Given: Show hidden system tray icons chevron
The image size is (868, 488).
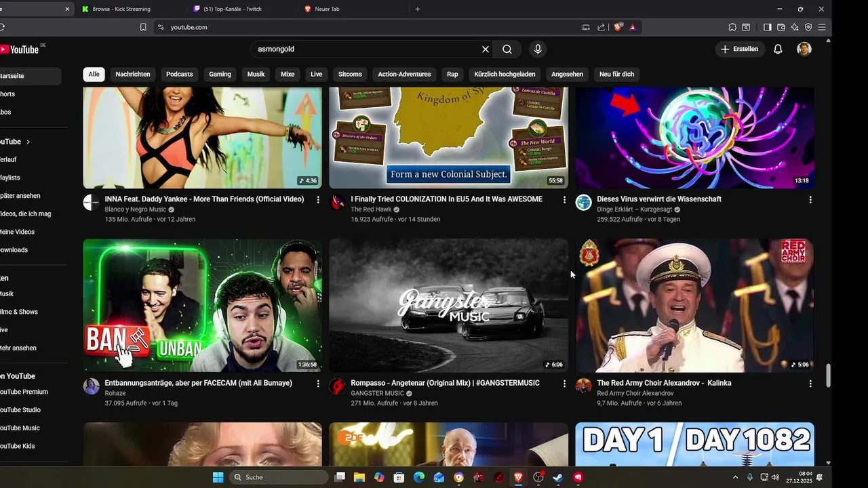Looking at the screenshot, I should 736,477.
